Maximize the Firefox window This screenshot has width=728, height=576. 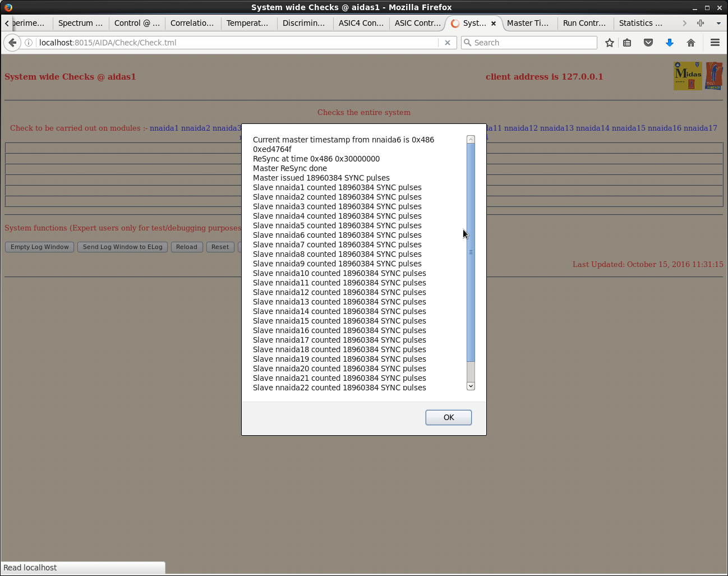click(707, 8)
